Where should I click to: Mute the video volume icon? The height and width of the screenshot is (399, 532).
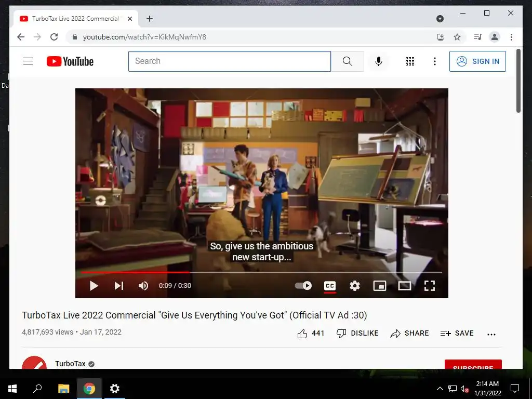143,286
